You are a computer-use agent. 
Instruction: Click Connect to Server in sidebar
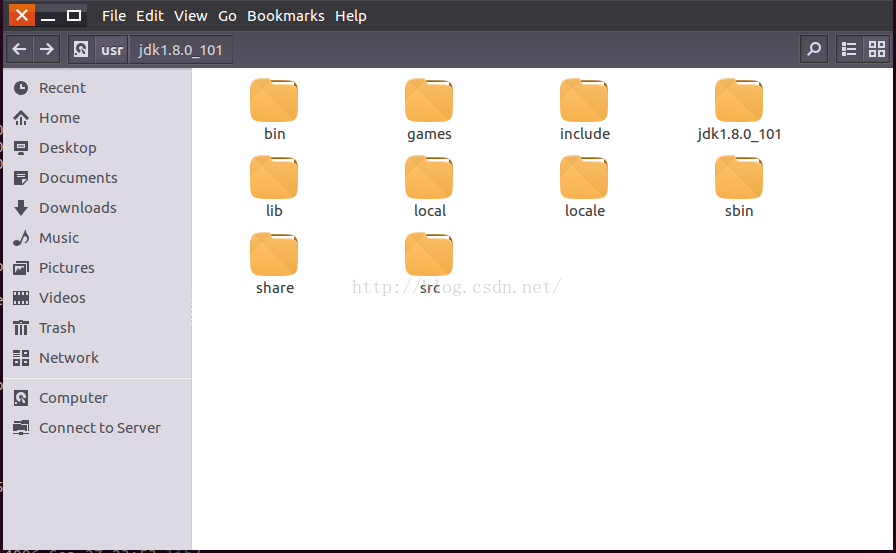(x=97, y=428)
